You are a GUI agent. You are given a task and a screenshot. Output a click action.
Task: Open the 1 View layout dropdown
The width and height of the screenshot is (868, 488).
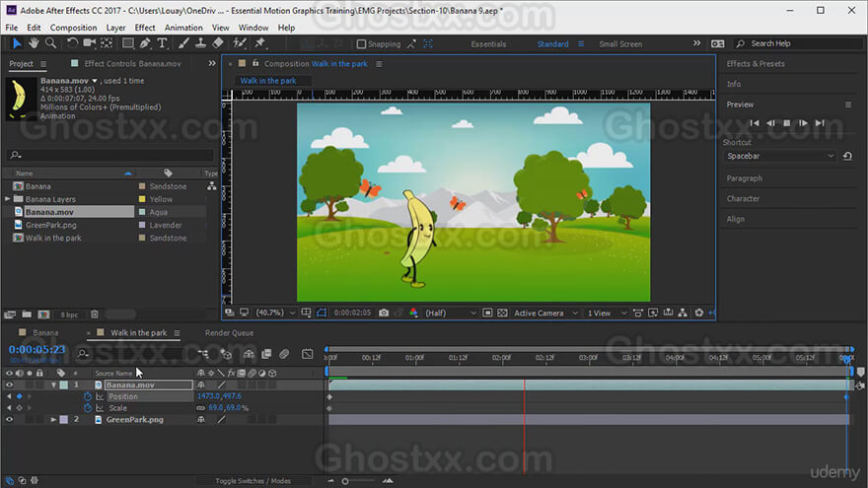point(608,314)
